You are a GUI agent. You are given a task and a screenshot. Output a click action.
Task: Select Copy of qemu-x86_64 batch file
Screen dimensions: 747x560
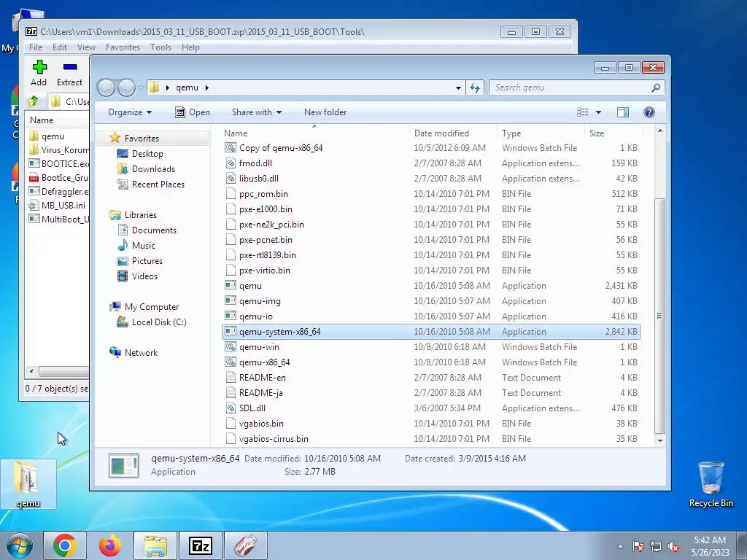pos(430,148)
